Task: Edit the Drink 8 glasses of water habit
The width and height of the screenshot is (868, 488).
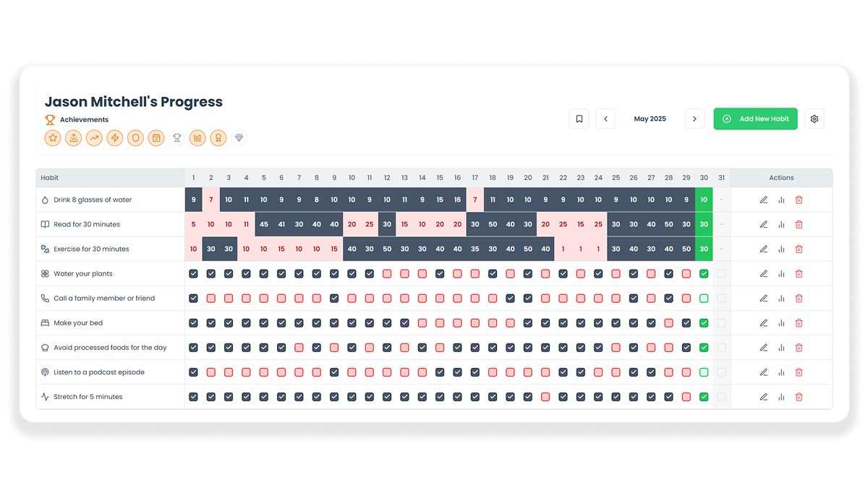Action: tap(765, 199)
